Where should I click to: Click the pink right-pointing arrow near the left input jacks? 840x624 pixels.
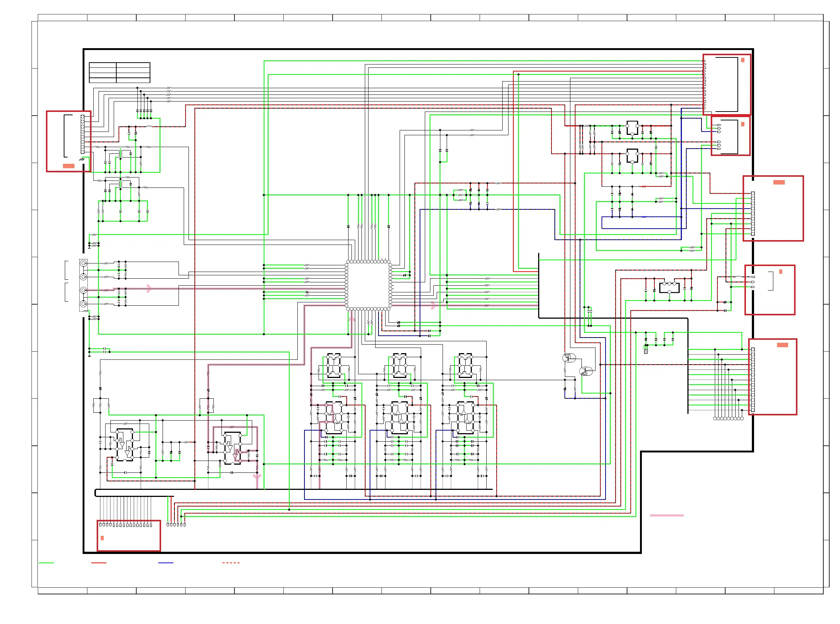point(149,289)
